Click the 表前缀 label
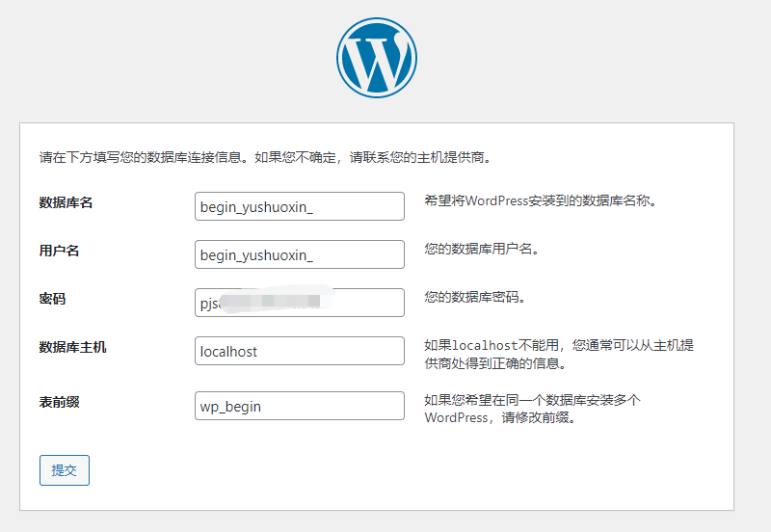The image size is (771, 532). point(59,402)
